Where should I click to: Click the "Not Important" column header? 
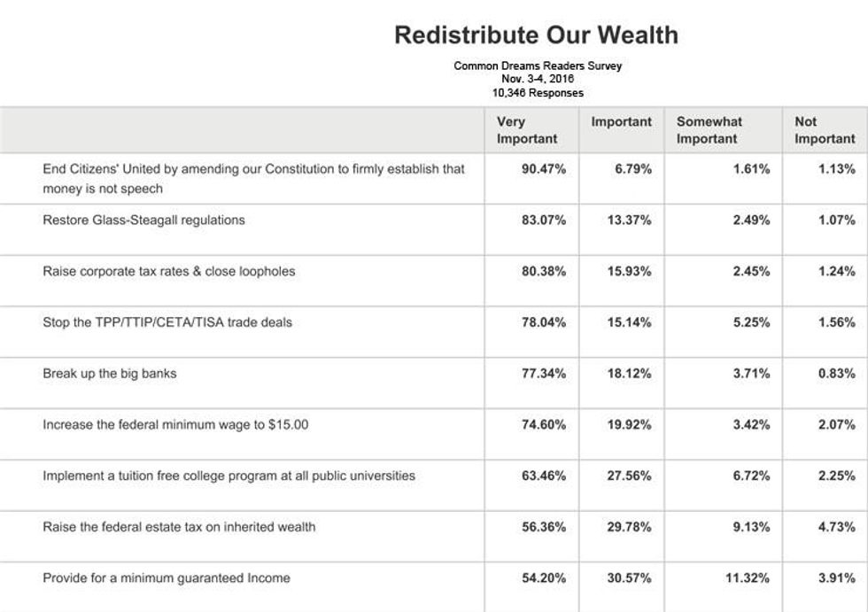[825, 130]
